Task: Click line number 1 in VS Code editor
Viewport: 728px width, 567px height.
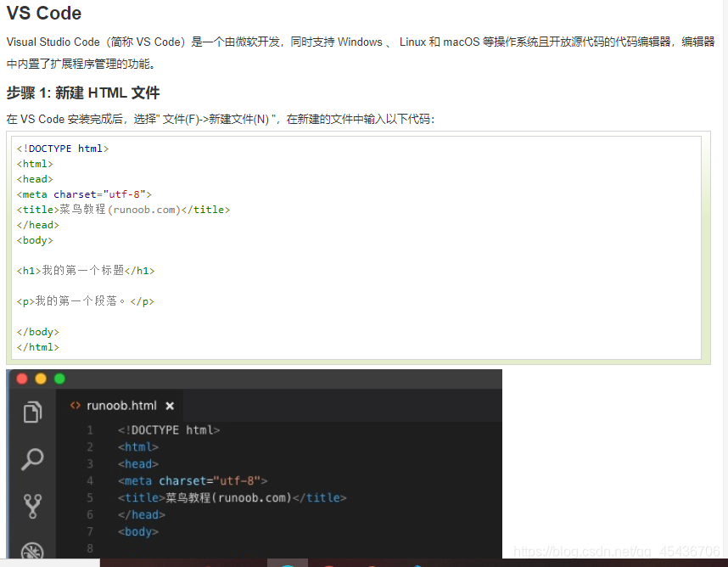Action: click(90, 430)
